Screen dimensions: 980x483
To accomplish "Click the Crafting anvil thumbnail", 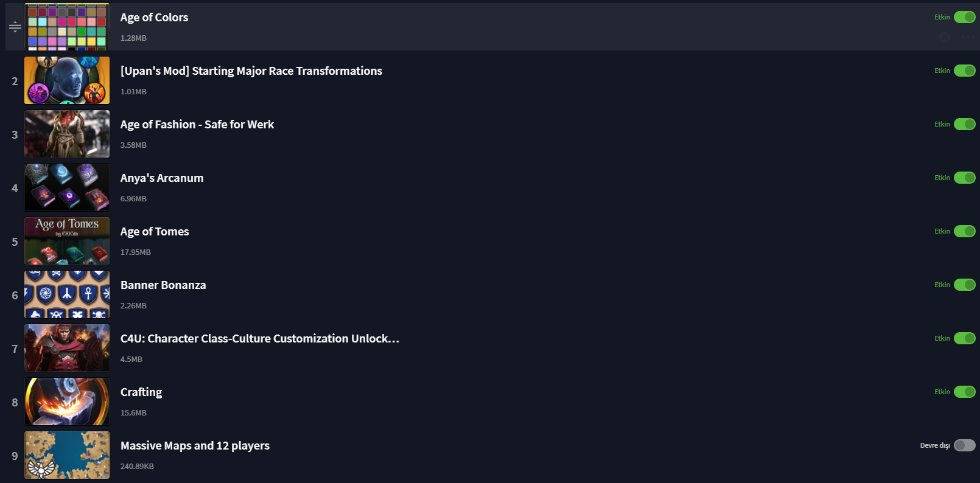I will pyautogui.click(x=67, y=401).
